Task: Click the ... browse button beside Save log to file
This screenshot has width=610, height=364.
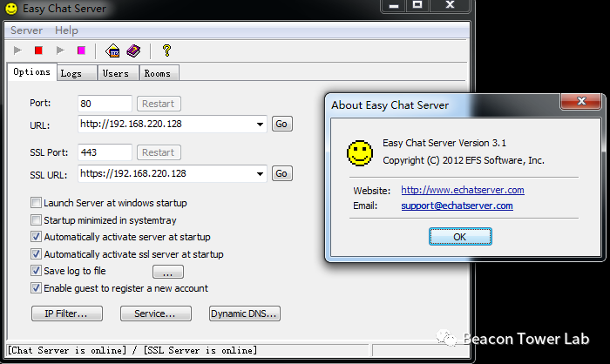Action: 168,272
